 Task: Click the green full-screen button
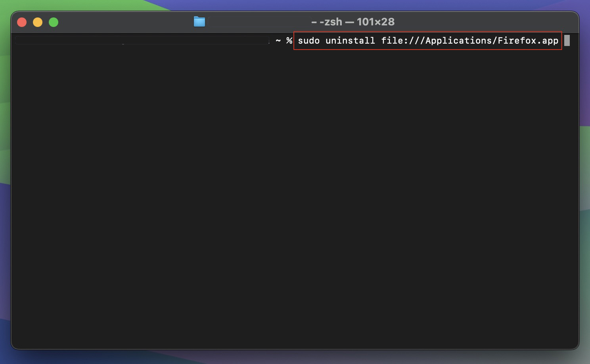tap(53, 22)
